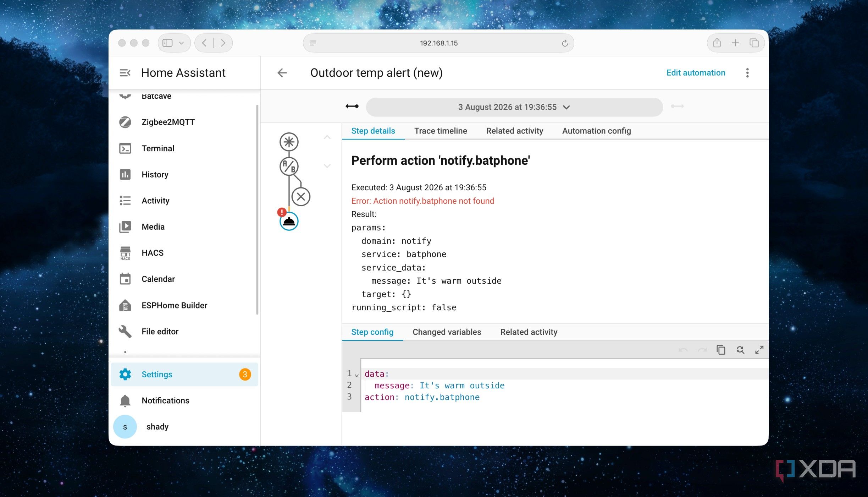The width and height of the screenshot is (868, 497).
Task: Open the History panel
Action: click(x=184, y=174)
